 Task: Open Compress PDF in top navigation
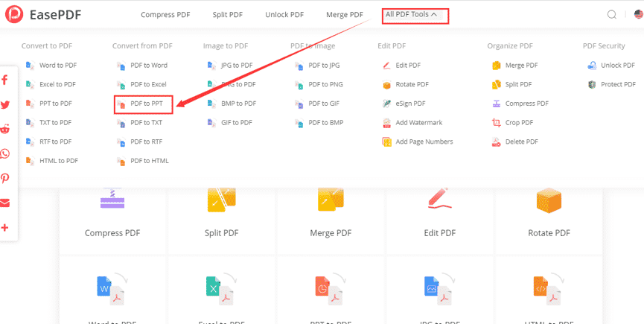click(x=165, y=15)
